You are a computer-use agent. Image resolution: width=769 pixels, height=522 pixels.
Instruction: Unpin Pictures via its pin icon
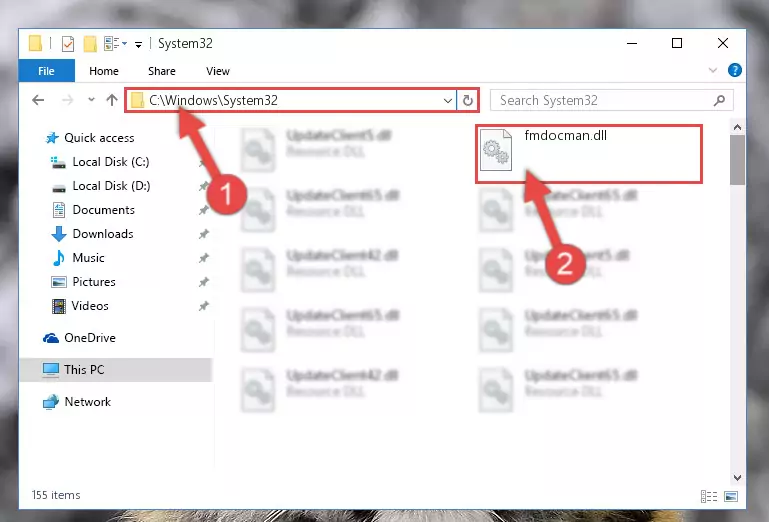coord(204,282)
